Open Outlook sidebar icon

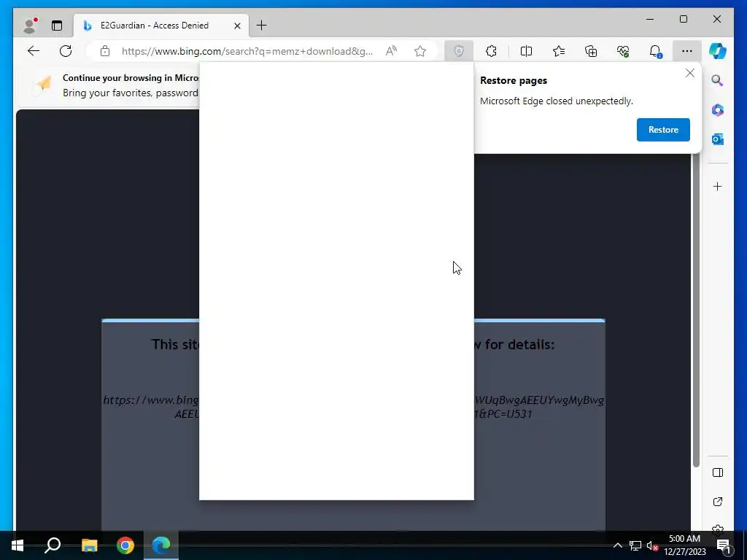coord(718,139)
